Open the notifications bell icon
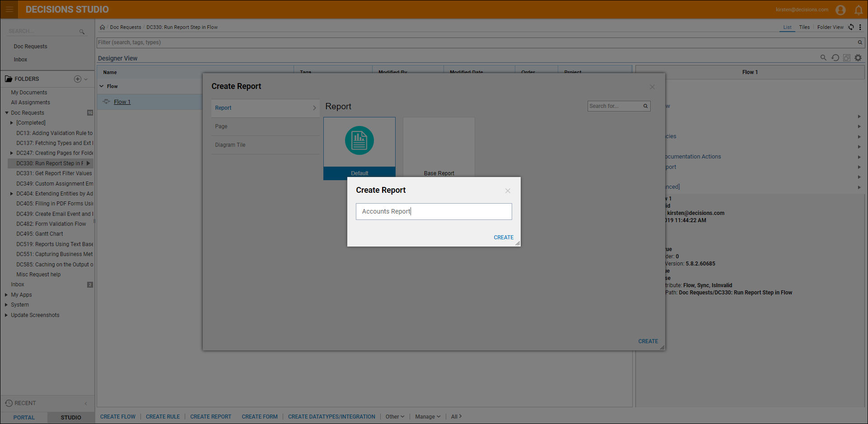Screen dimensions: 868x424 (859, 10)
